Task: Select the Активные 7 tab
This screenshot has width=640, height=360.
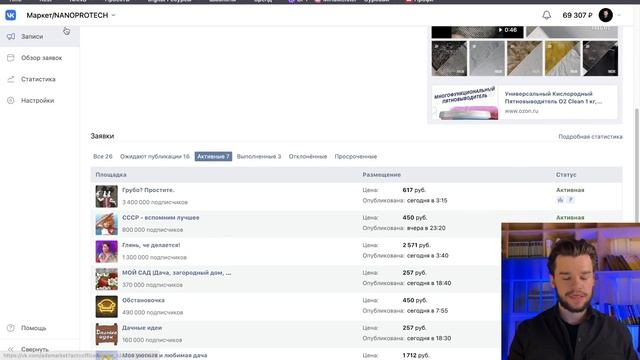Action: click(x=213, y=156)
